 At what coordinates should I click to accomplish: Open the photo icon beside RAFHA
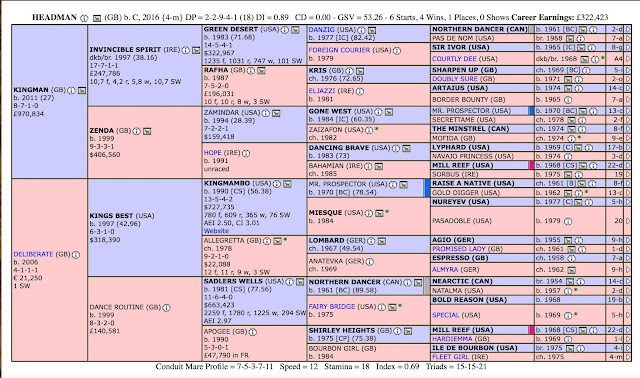click(x=261, y=70)
